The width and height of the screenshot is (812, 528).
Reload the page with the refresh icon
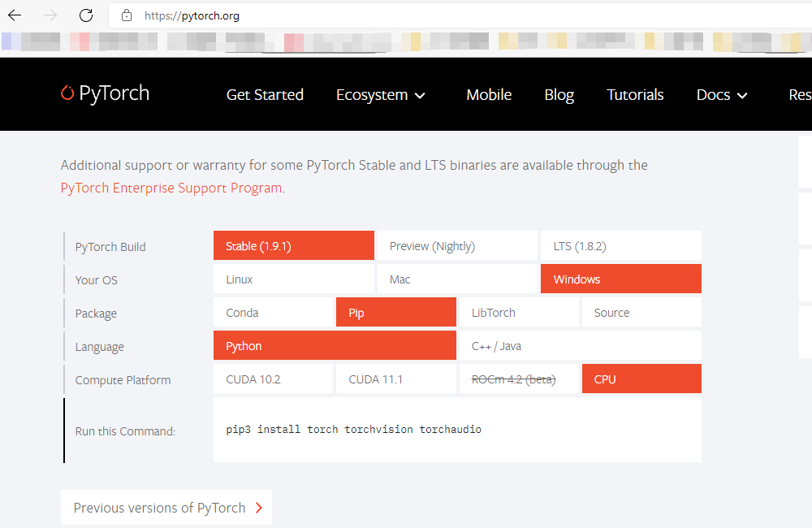click(86, 15)
